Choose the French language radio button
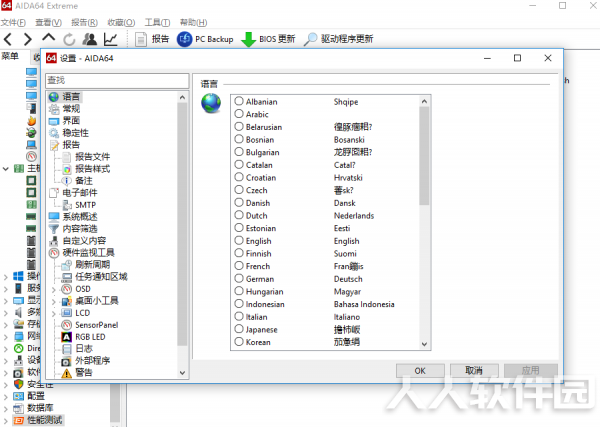Screen dimensions: 600x427 (239, 266)
